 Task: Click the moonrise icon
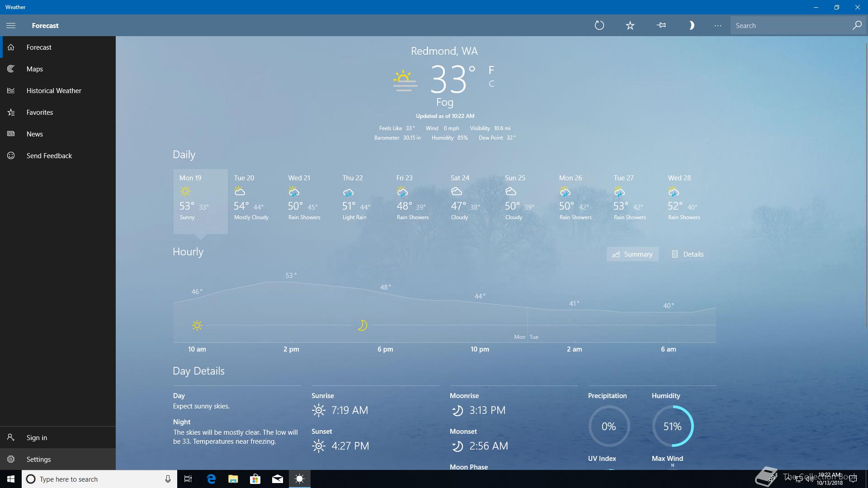(458, 410)
